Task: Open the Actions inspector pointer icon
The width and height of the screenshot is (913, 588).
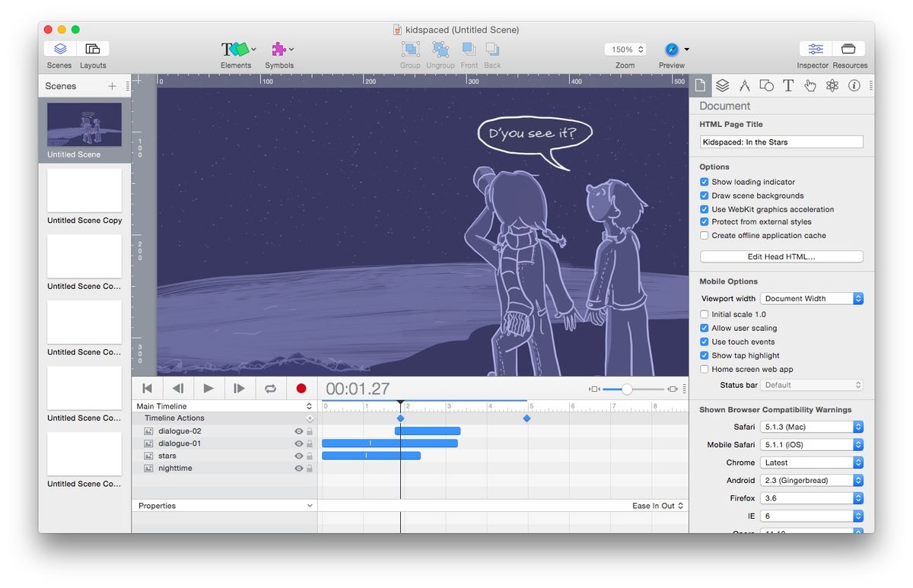Action: (x=810, y=85)
